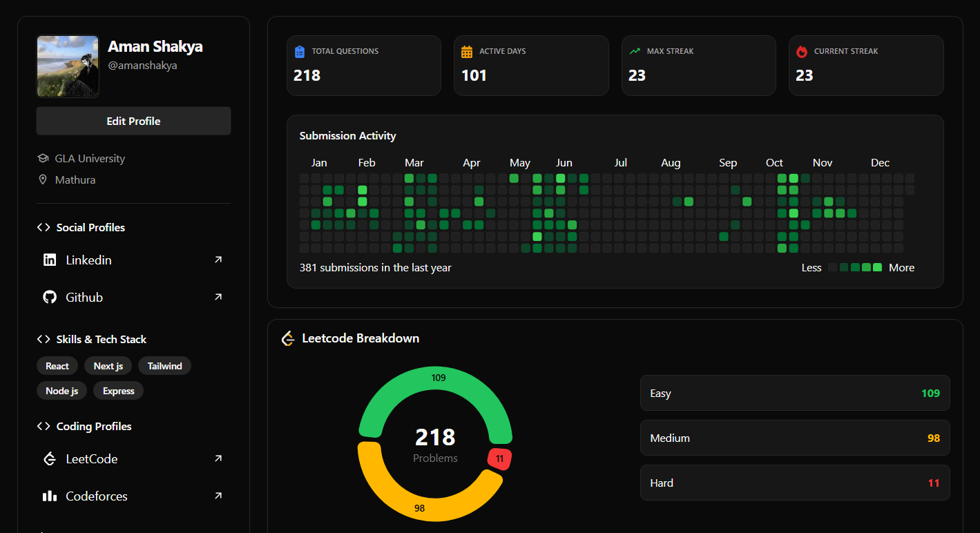Image resolution: width=980 pixels, height=533 pixels.
Task: Select the Tailwind skill tag
Action: 164,367
